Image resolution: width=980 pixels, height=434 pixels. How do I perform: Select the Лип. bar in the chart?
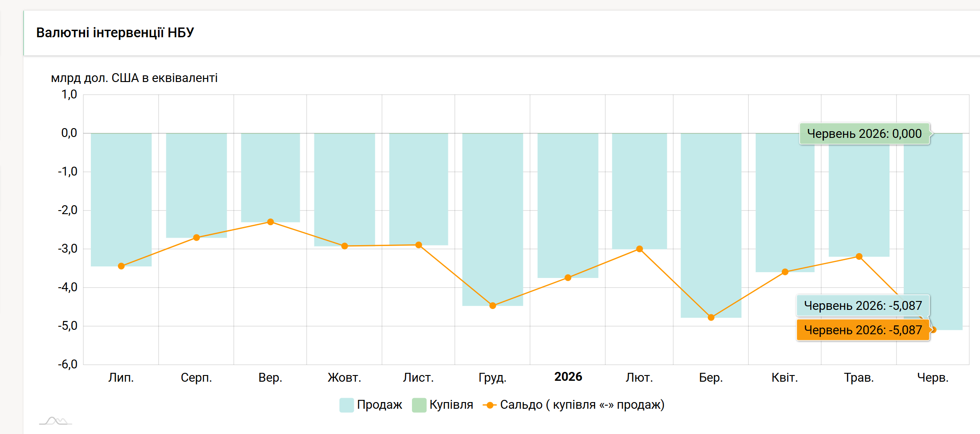pos(121,199)
